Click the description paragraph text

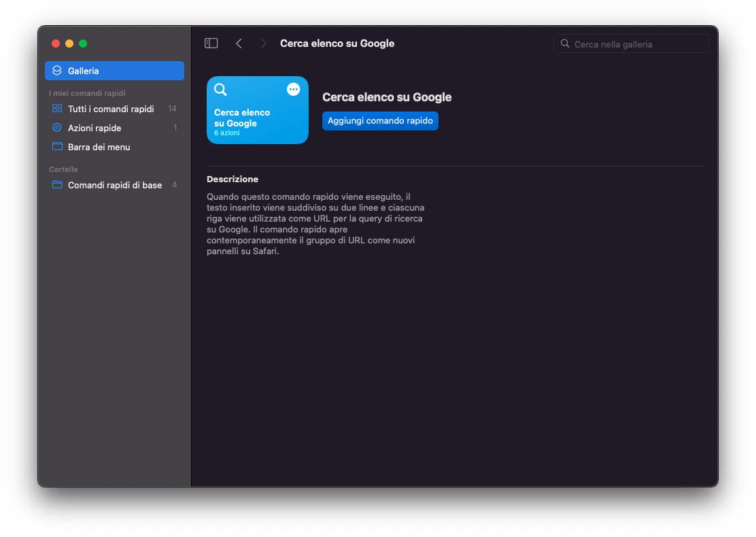point(315,224)
